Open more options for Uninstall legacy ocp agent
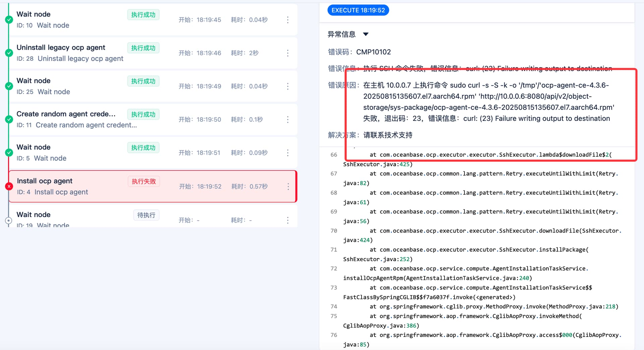 pyautogui.click(x=287, y=53)
